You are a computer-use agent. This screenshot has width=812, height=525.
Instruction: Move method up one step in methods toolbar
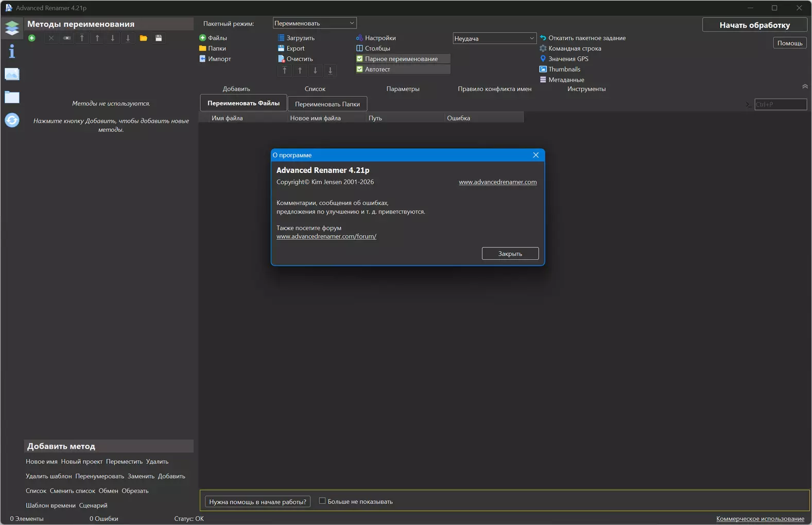pos(97,38)
